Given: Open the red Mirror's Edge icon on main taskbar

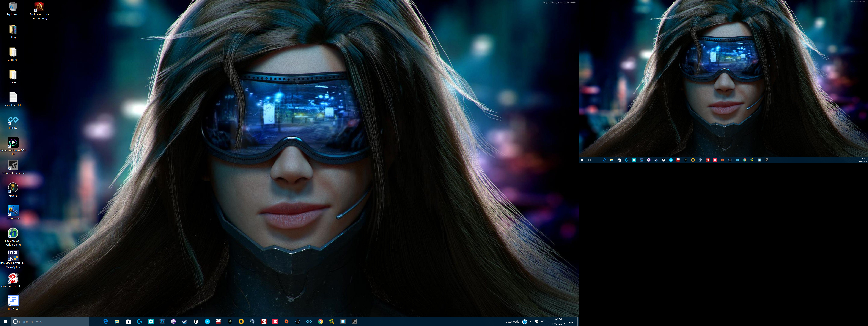Looking at the screenshot, I should coord(264,322).
